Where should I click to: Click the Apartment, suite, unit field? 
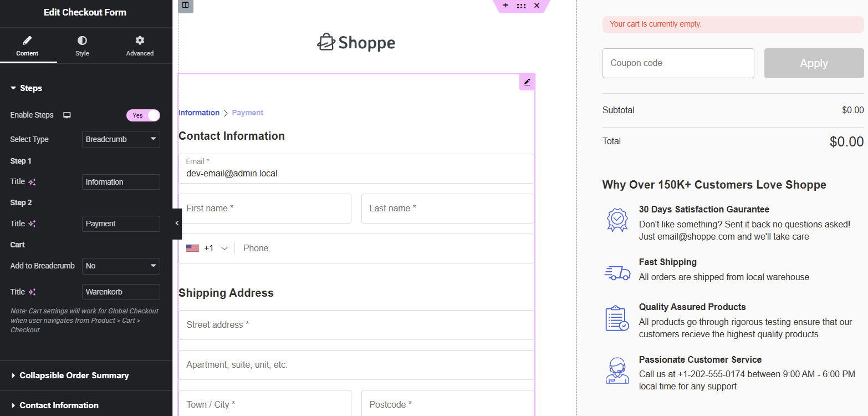(x=356, y=365)
